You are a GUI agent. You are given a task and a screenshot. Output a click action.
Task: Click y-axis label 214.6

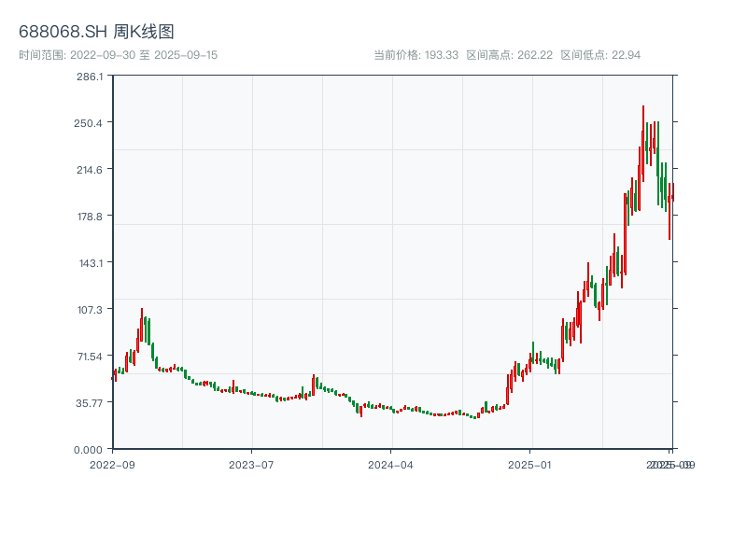point(90,170)
